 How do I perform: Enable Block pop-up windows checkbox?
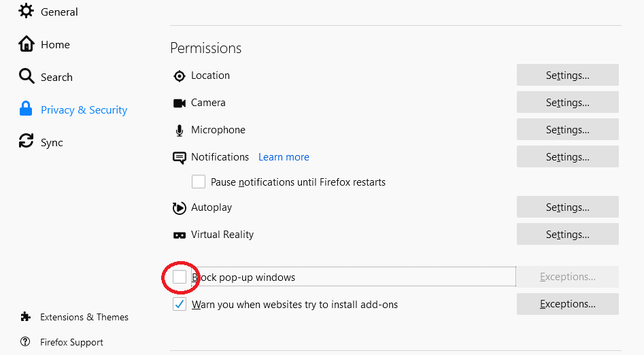(x=180, y=277)
